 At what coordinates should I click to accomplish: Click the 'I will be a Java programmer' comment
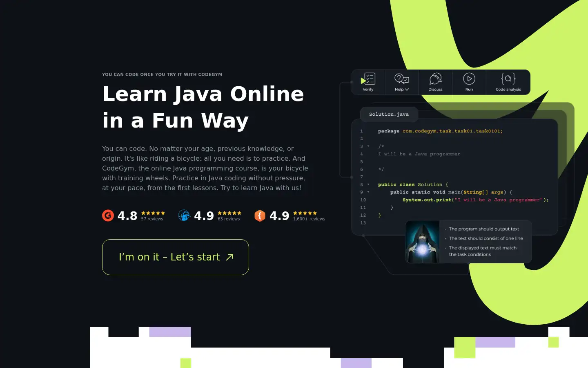click(419, 154)
